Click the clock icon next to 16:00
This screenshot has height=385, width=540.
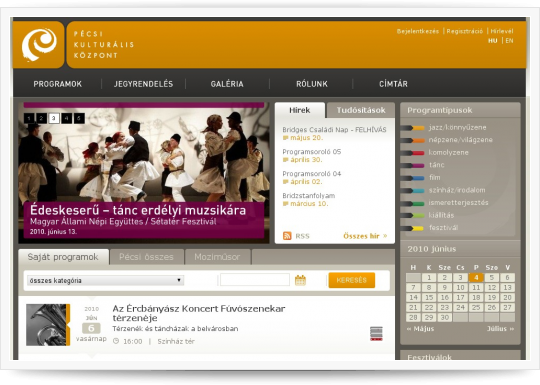[116, 341]
